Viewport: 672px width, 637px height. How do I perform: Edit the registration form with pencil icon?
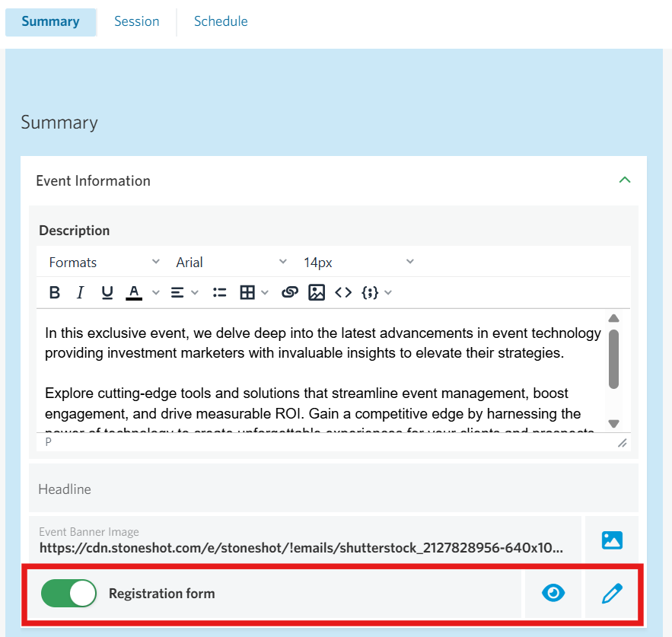point(612,594)
